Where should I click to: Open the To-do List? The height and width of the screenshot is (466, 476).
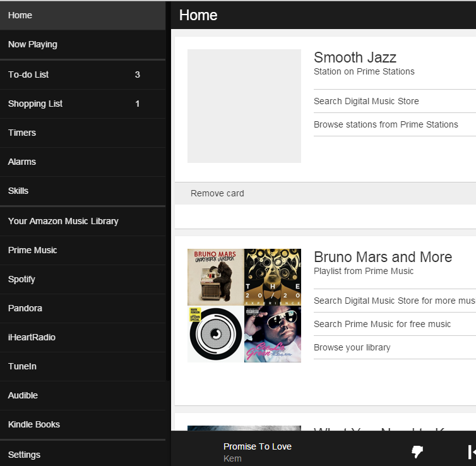point(83,75)
